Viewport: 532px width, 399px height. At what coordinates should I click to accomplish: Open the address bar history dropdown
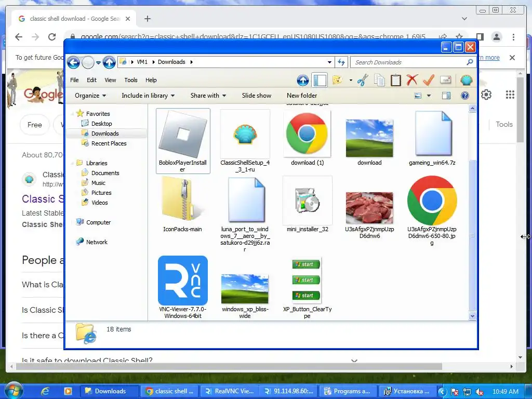tap(329, 62)
